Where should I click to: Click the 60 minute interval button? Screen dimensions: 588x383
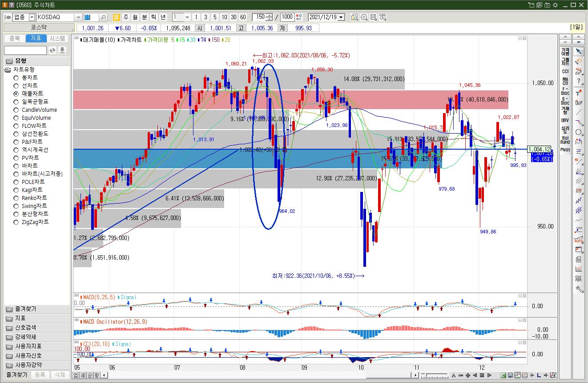coord(243,17)
